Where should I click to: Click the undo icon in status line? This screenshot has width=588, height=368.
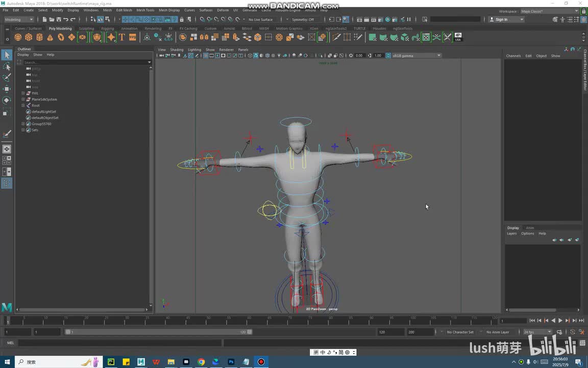pos(66,19)
